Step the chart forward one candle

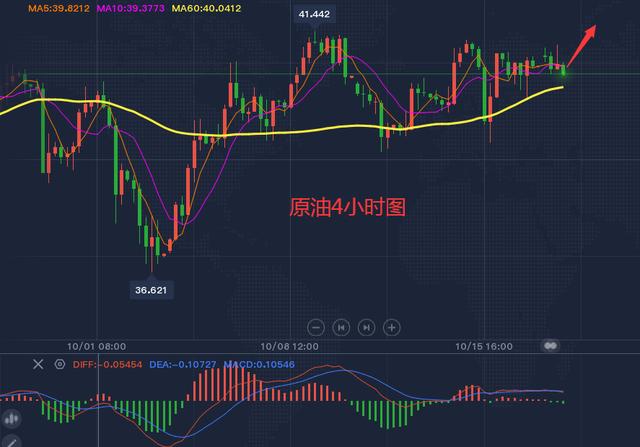click(366, 327)
